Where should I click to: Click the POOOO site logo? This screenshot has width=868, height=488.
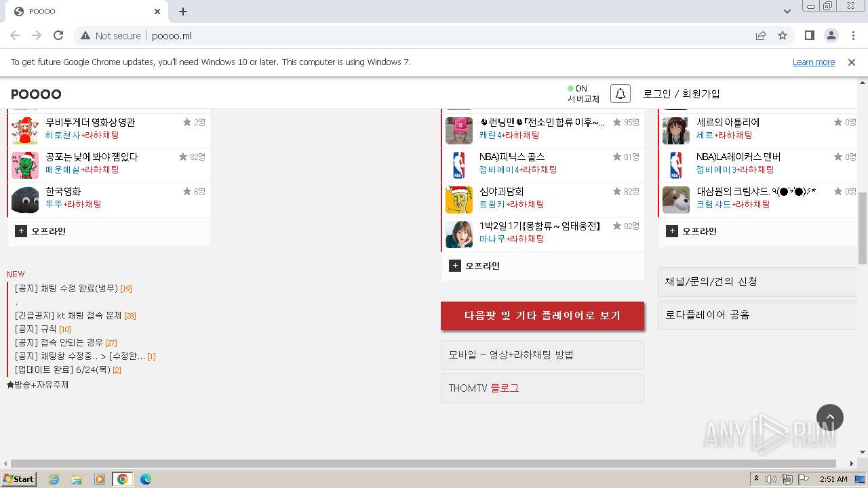36,94
